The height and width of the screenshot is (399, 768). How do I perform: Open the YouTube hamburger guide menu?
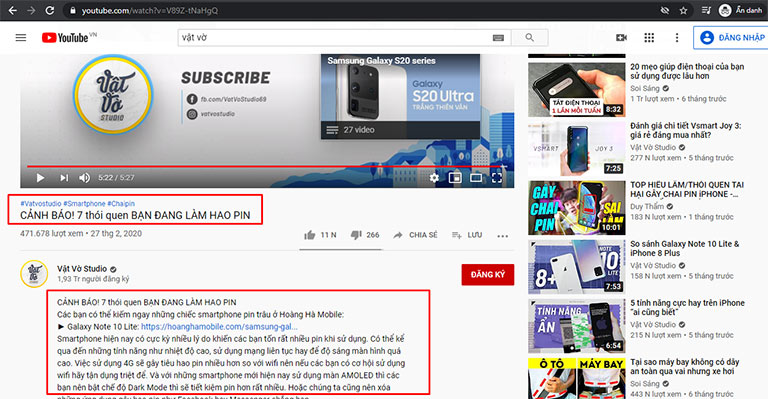tap(21, 38)
